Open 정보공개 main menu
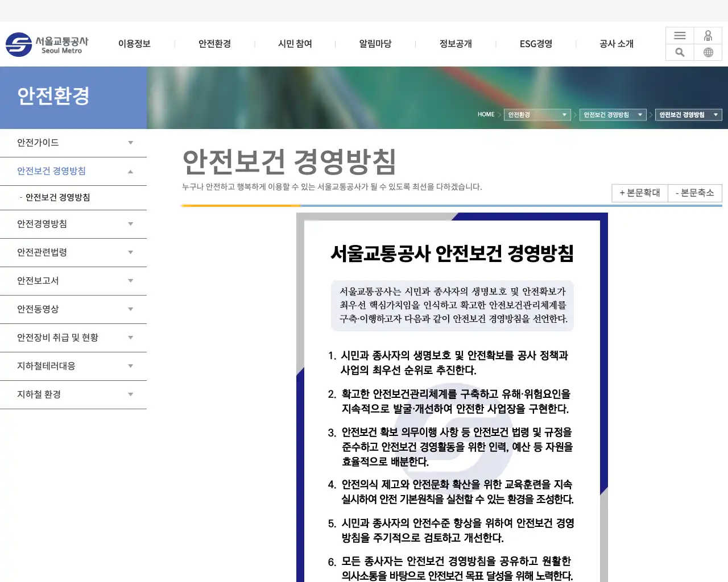Image resolution: width=728 pixels, height=582 pixels. point(456,44)
